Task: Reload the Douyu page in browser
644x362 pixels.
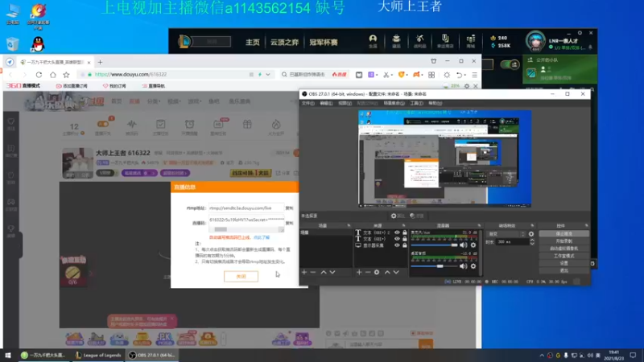Action: pyautogui.click(x=39, y=75)
